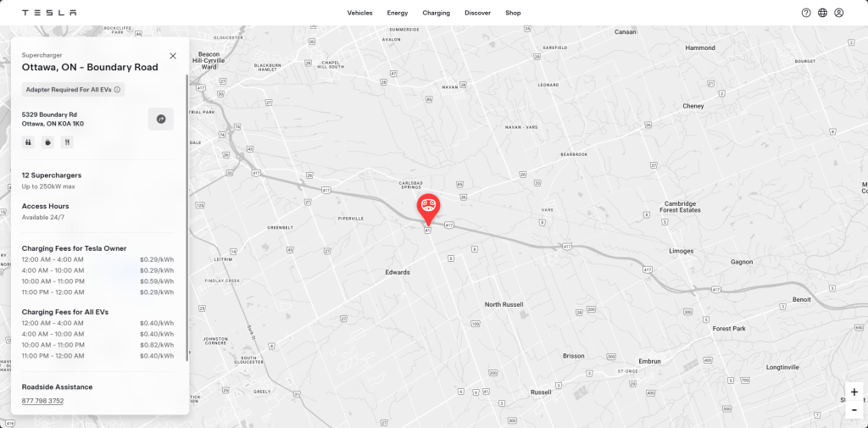Click the Tesla logo
This screenshot has height=428, width=868.
coord(49,13)
